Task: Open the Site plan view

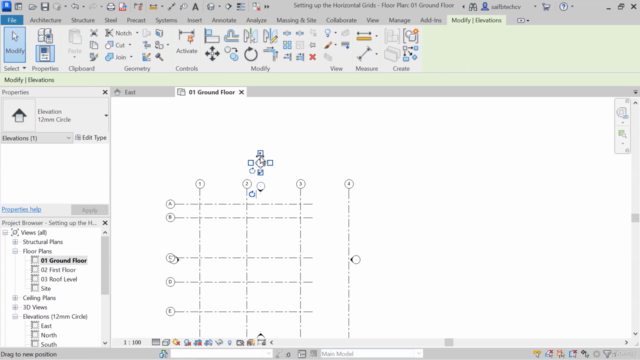Action: [46, 289]
